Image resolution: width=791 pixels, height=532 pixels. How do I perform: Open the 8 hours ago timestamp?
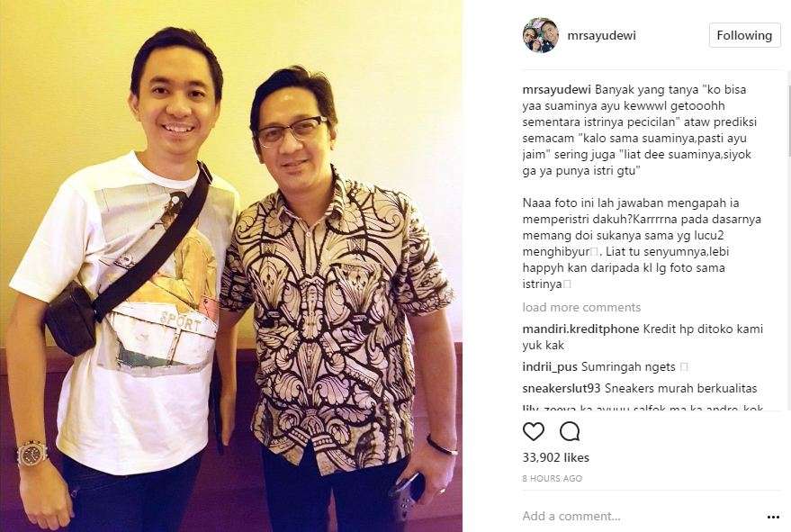[552, 479]
